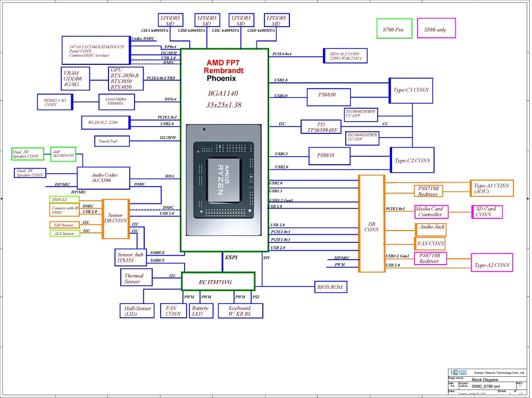Click the Type-C2 CONN block
The image size is (532, 398).
[x=412, y=160]
